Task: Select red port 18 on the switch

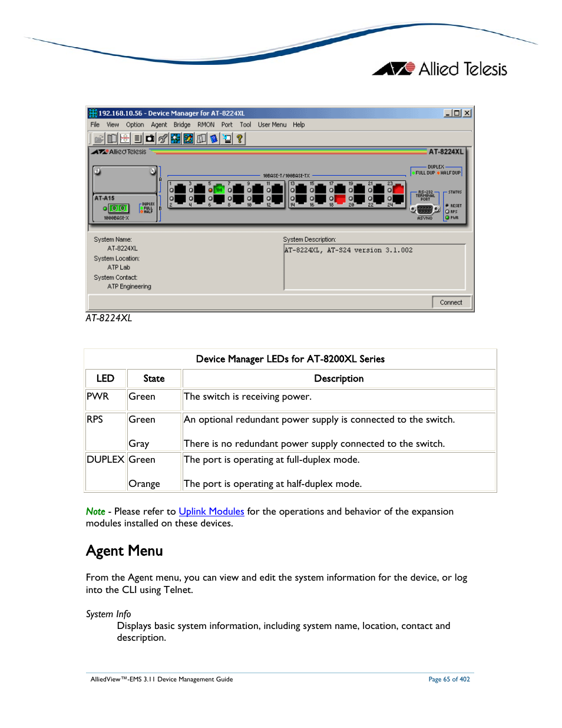Action: [x=340, y=200]
